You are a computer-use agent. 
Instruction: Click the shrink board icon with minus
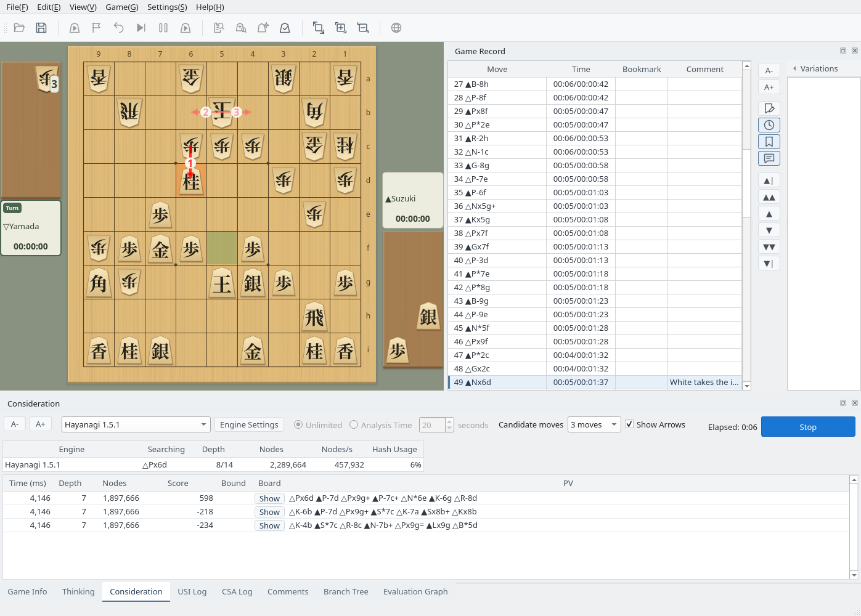click(x=363, y=28)
